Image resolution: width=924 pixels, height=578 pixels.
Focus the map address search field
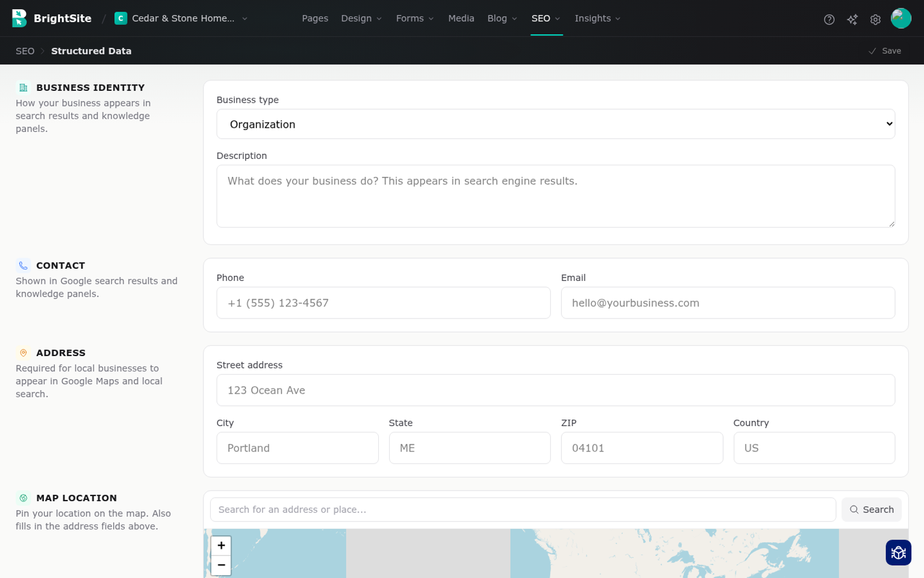pyautogui.click(x=523, y=510)
